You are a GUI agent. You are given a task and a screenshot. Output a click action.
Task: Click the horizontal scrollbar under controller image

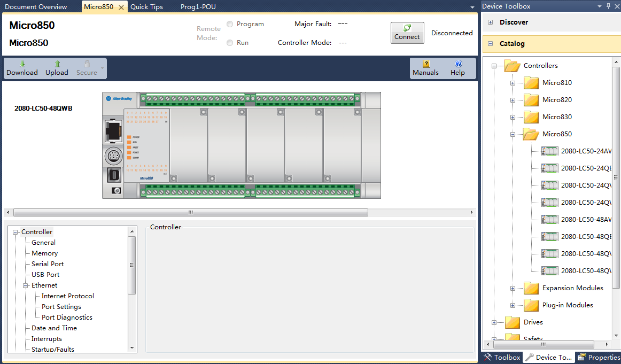pyautogui.click(x=190, y=212)
